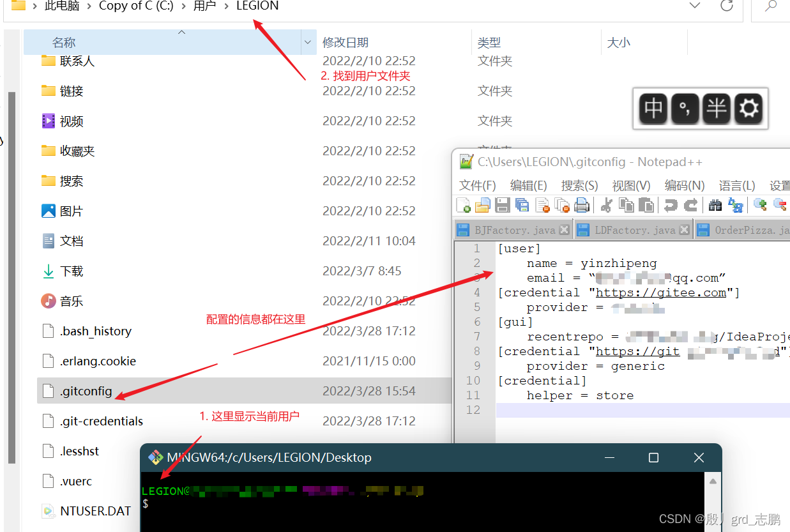Select the 下载 folder icon
This screenshot has height=532, width=790.
(49, 271)
